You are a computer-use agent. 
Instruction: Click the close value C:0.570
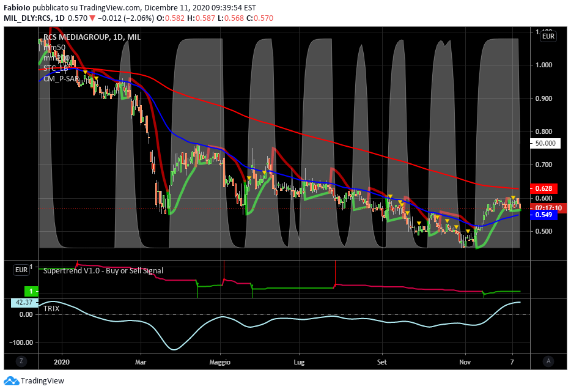[x=260, y=18]
